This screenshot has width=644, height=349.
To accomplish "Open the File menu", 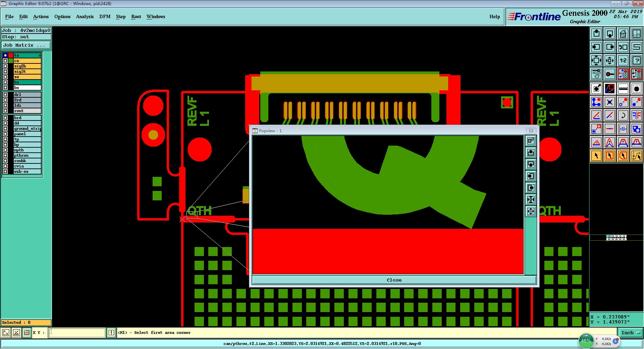I will point(9,16).
